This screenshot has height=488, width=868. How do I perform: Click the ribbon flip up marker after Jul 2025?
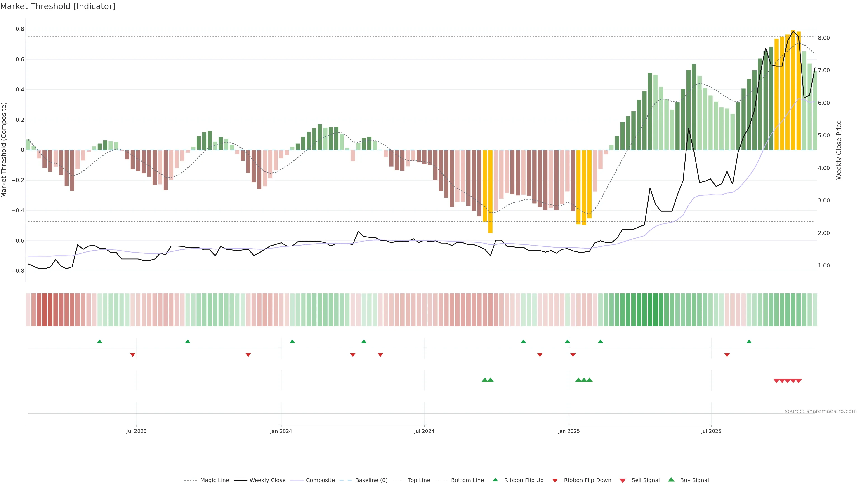(749, 342)
